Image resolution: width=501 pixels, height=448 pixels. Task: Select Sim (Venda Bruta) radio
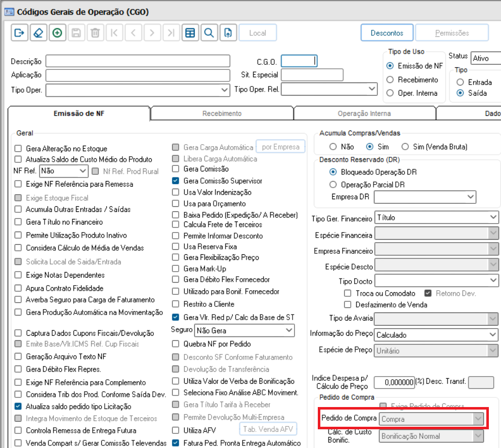coord(405,147)
